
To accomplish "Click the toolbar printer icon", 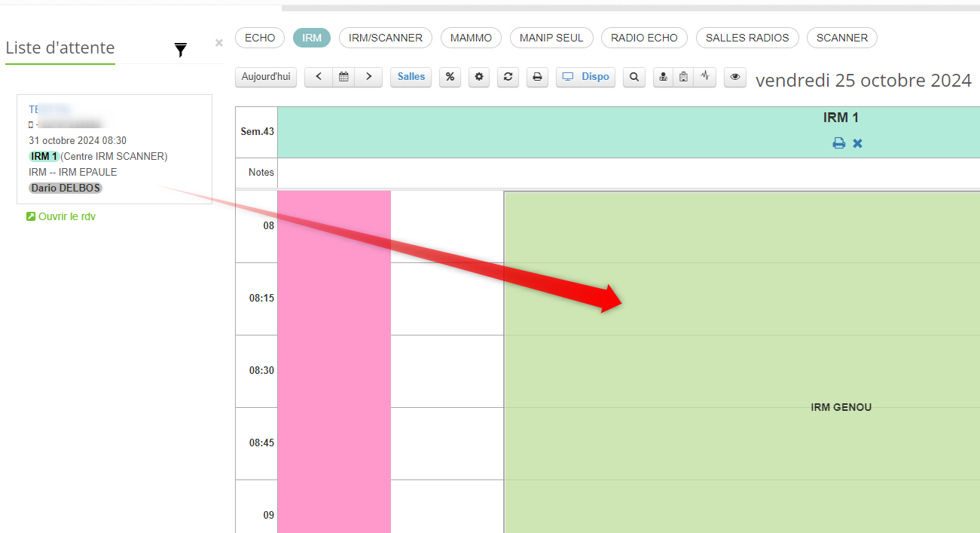I will pos(537,77).
